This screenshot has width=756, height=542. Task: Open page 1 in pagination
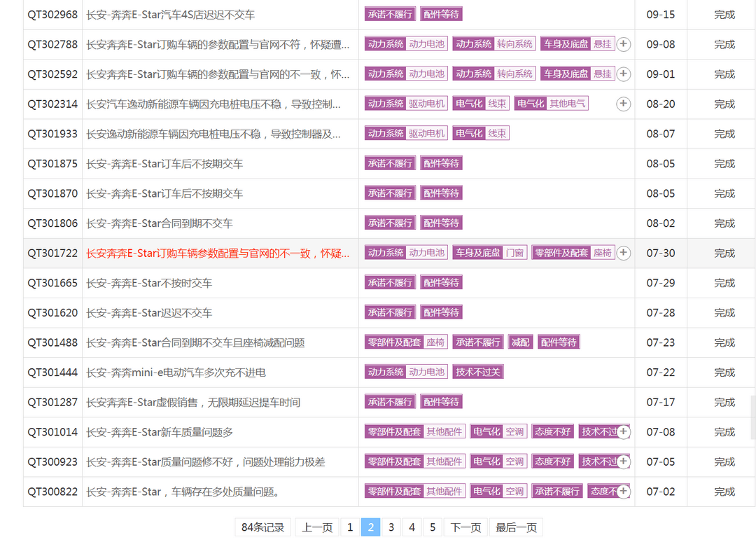pyautogui.click(x=350, y=527)
